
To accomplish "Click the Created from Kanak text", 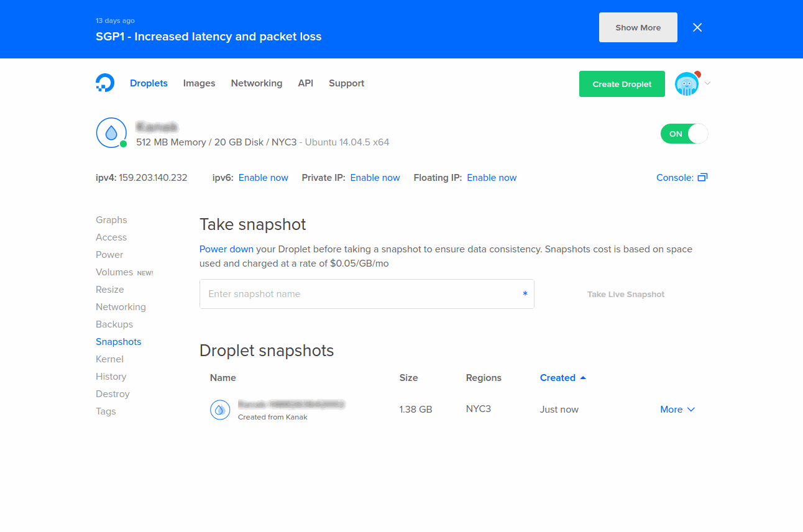I will [x=273, y=417].
